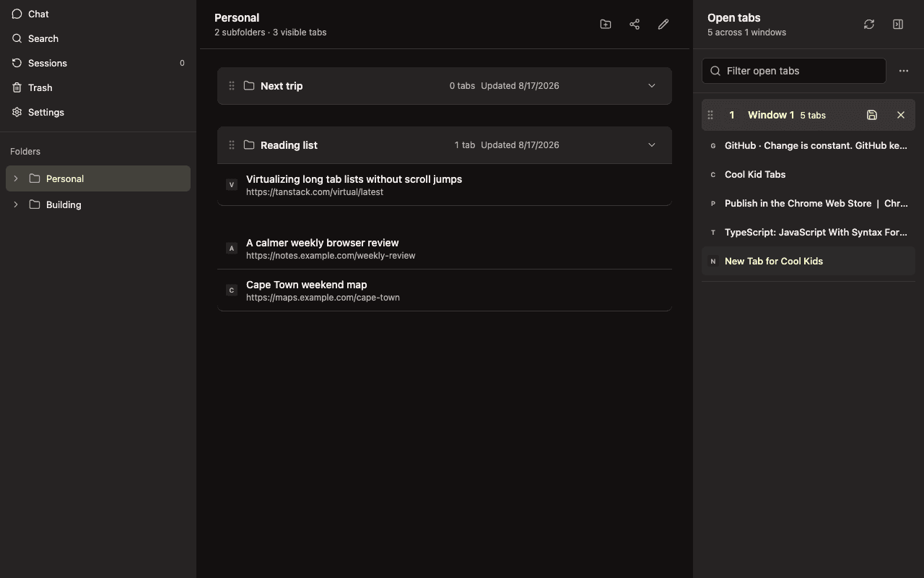Viewport: 924px width, 578px height.
Task: Click the drag handle of Next trip
Action: [x=232, y=86]
